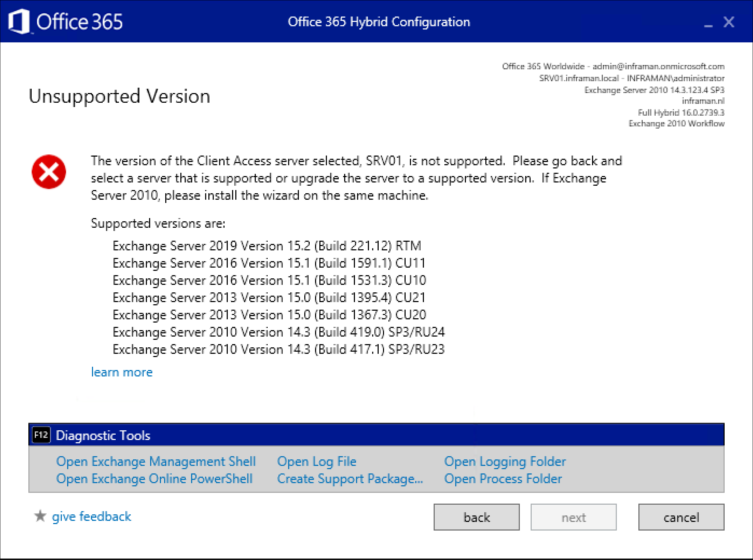This screenshot has height=560, width=753.
Task: Select the Exchange Server 2019 supported version line
Action: click(x=267, y=246)
